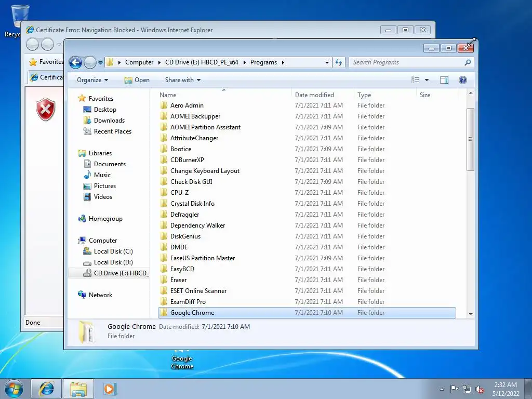Select the AOMEI Partition Assistant folder icon
The width and height of the screenshot is (532, 399).
(x=164, y=127)
